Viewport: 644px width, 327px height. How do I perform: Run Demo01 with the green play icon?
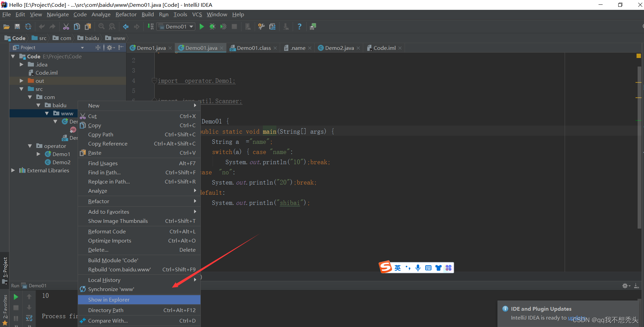[202, 26]
